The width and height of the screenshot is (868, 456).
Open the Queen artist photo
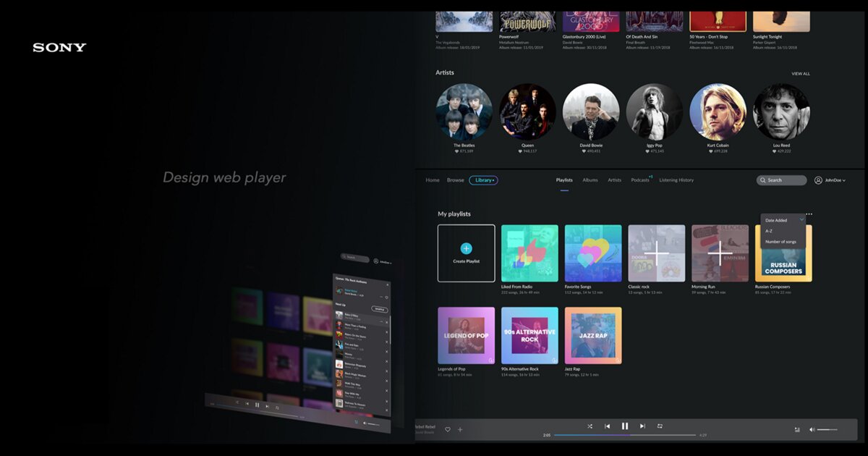click(528, 111)
